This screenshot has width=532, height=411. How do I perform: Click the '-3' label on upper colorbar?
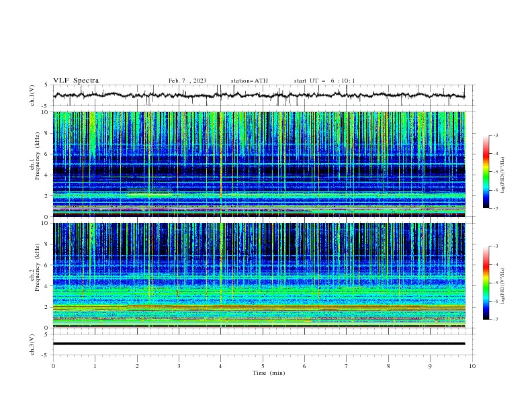pos(495,135)
